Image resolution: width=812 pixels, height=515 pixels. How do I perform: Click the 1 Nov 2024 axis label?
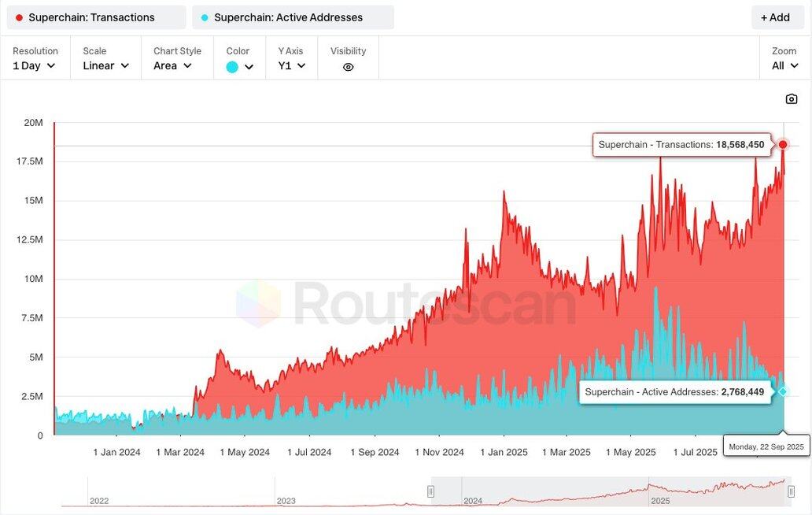pos(440,452)
